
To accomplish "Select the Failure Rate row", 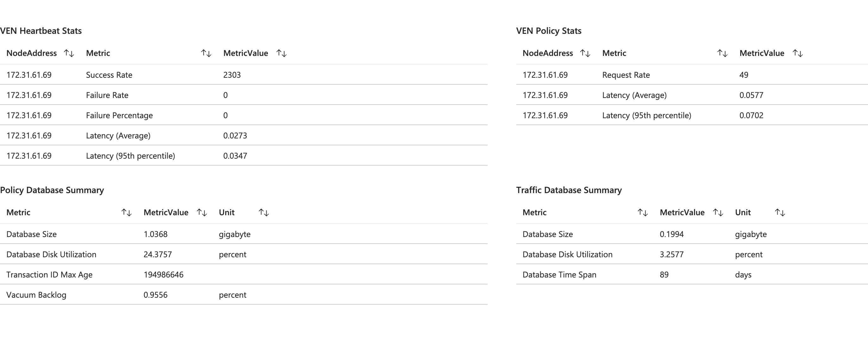I will 244,94.
